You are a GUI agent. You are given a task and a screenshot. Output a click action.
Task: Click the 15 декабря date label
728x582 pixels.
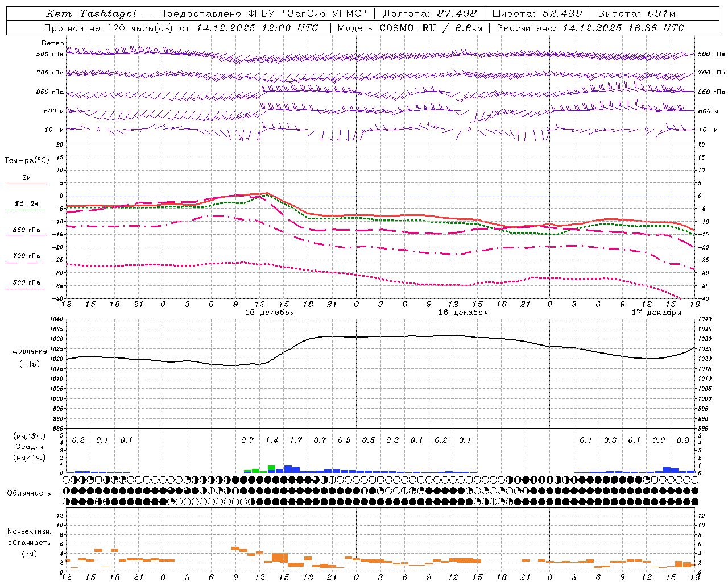click(270, 313)
